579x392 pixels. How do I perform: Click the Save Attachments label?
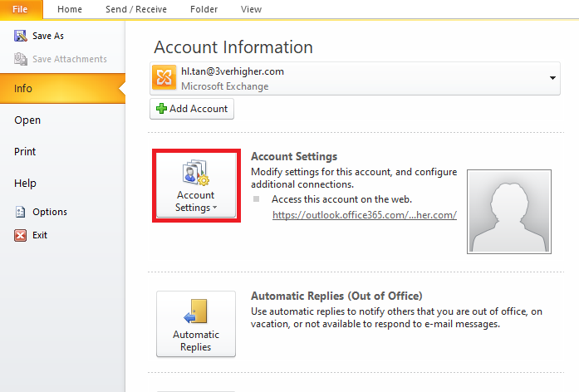click(x=70, y=59)
